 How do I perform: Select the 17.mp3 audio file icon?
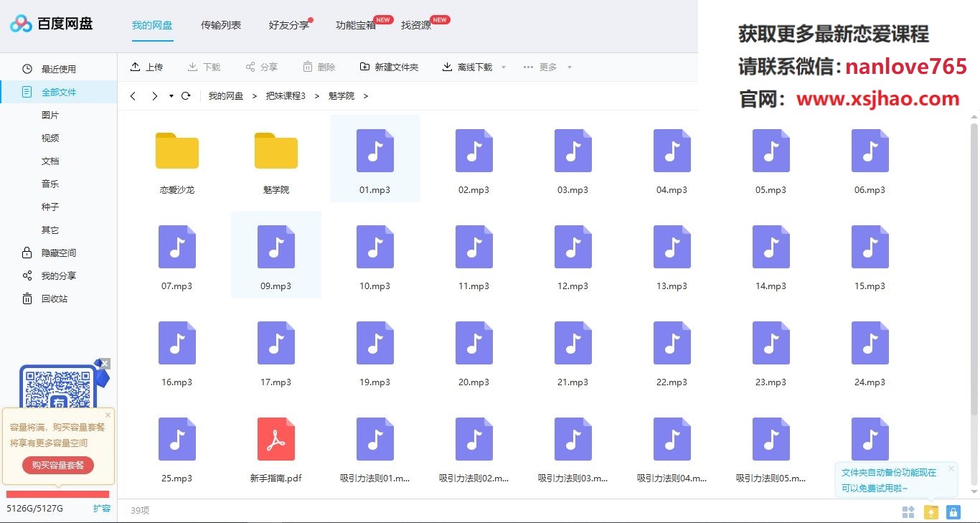pos(276,343)
